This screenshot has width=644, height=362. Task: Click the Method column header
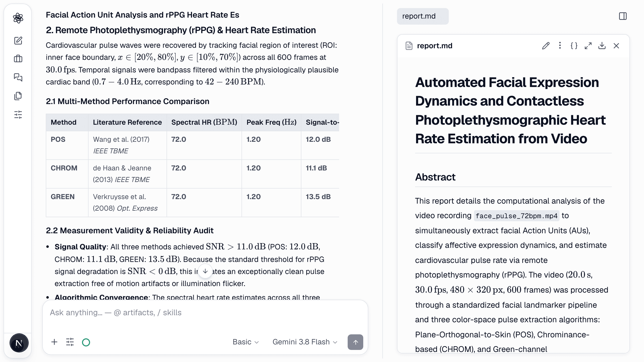67,122
